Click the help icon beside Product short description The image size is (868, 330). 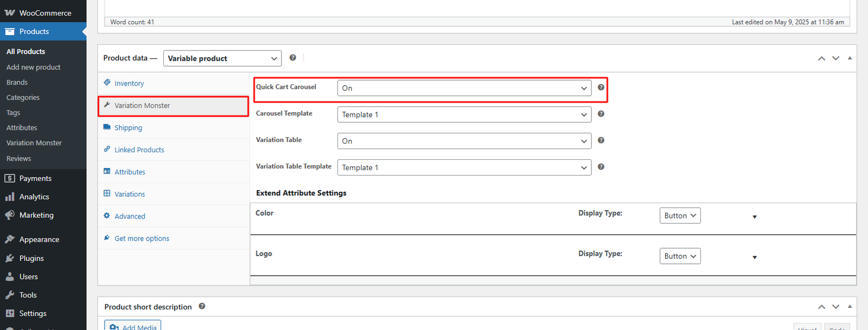click(x=202, y=306)
